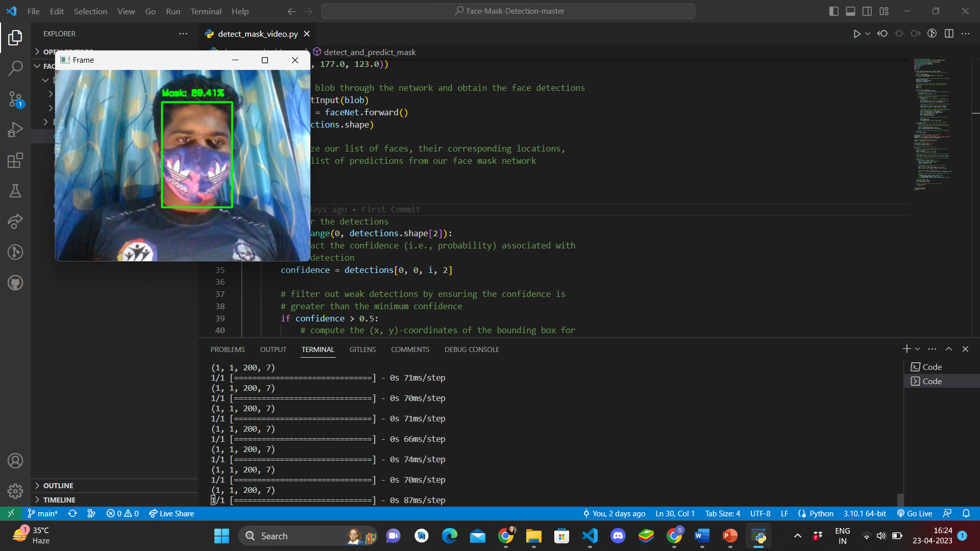The height and width of the screenshot is (551, 980).
Task: Toggle the primary side bar layout button
Action: (x=834, y=11)
